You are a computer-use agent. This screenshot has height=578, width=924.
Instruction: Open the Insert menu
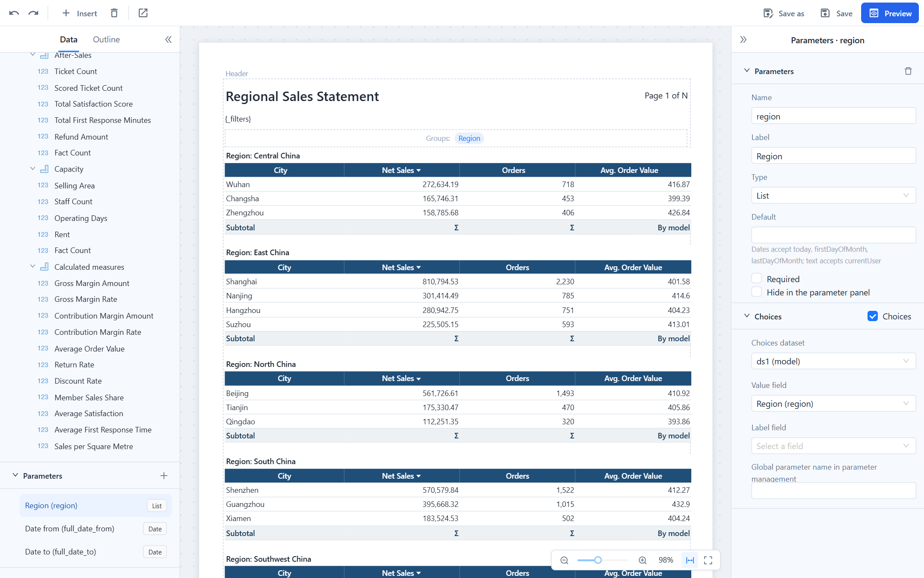pos(80,13)
